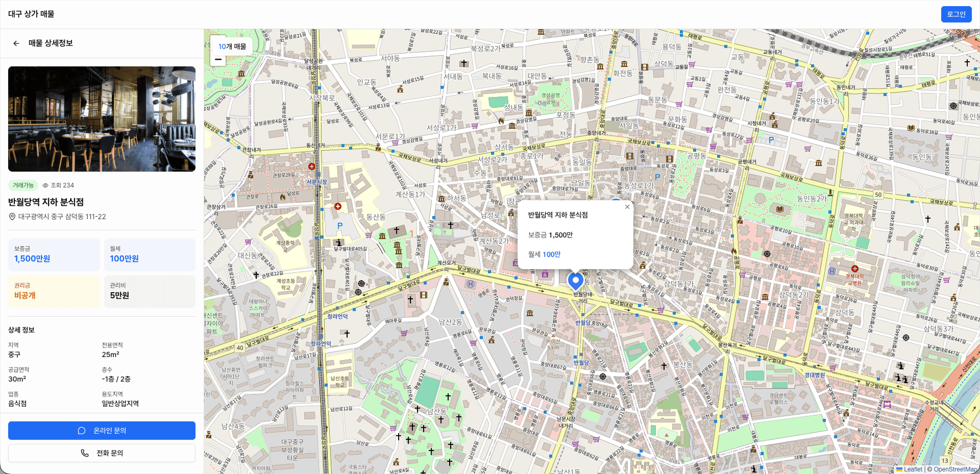Image resolution: width=980 pixels, height=474 pixels.
Task: Click the 로그인 button
Action: (x=955, y=14)
